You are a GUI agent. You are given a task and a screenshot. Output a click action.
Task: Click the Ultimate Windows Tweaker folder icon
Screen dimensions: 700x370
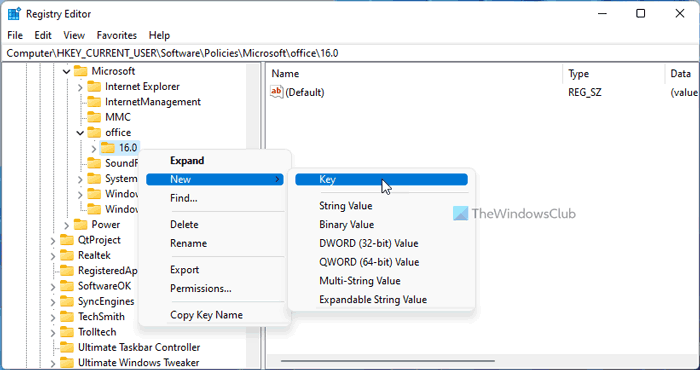pyautogui.click(x=67, y=362)
